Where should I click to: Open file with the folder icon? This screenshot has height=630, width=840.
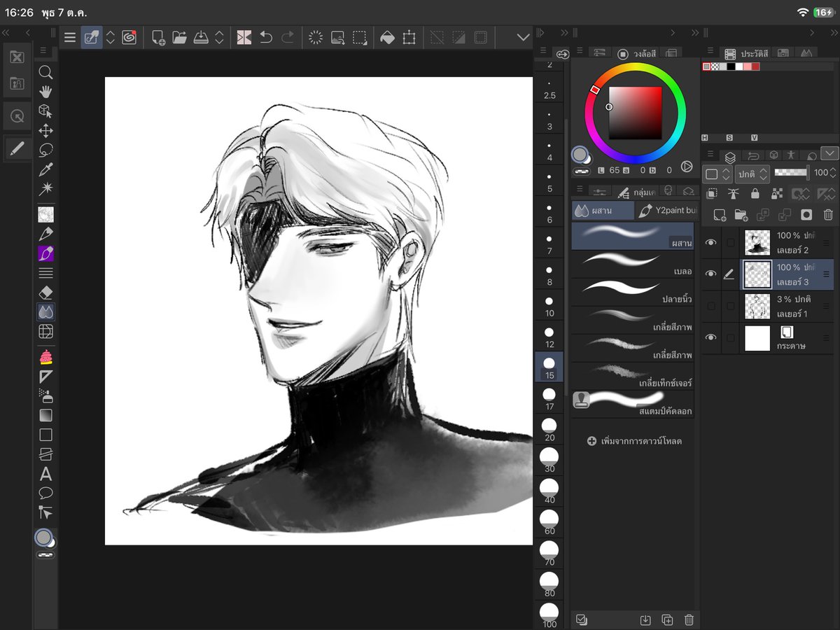tap(180, 38)
